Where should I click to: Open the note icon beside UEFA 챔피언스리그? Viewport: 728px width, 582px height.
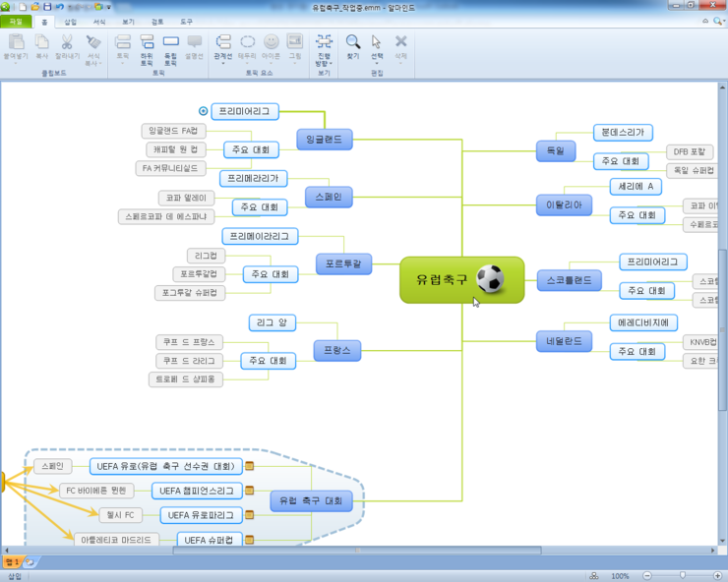pyautogui.click(x=250, y=490)
